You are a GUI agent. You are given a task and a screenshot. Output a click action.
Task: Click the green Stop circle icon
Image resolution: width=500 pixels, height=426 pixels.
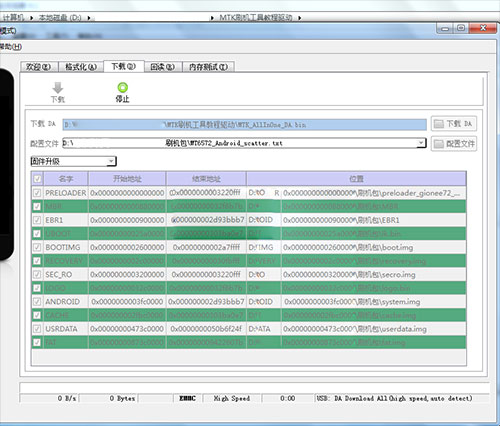pyautogui.click(x=123, y=87)
